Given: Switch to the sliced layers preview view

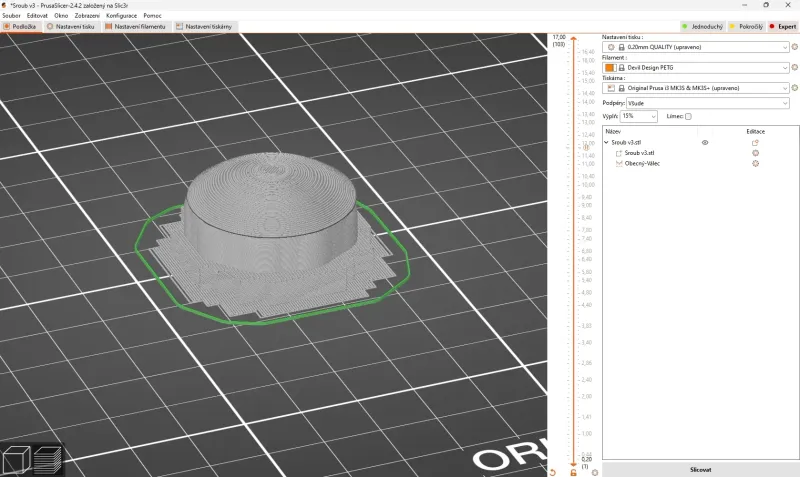Looking at the screenshot, I should 48,459.
